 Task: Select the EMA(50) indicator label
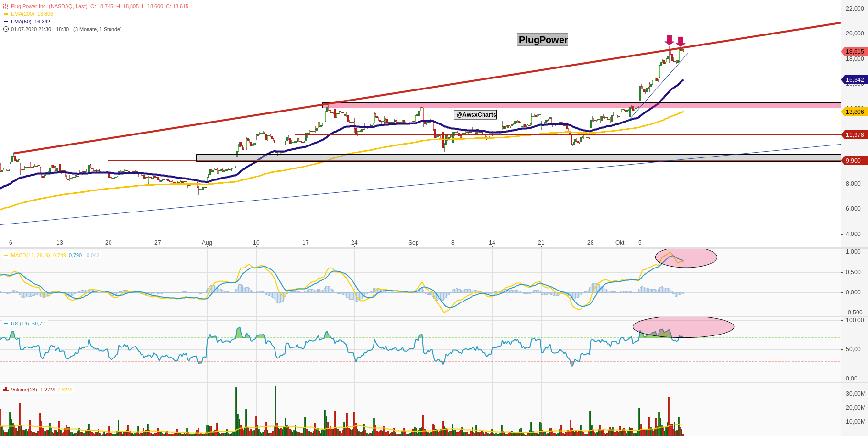click(21, 22)
